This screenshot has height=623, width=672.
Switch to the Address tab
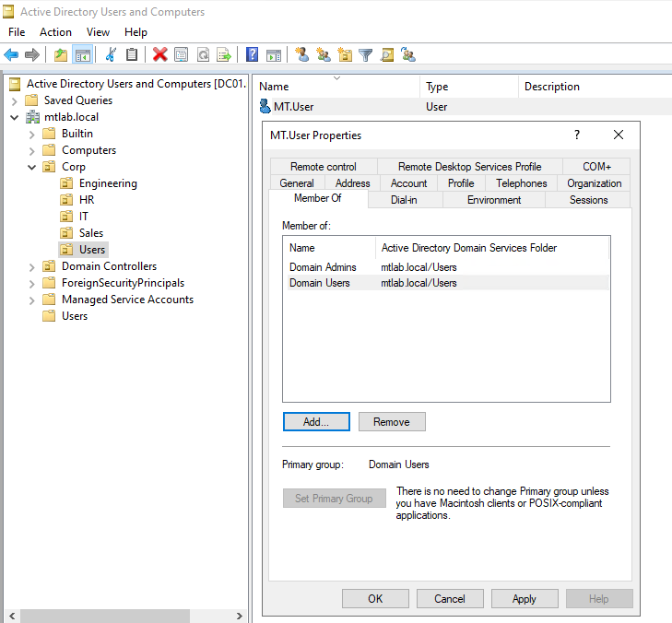pos(353,183)
